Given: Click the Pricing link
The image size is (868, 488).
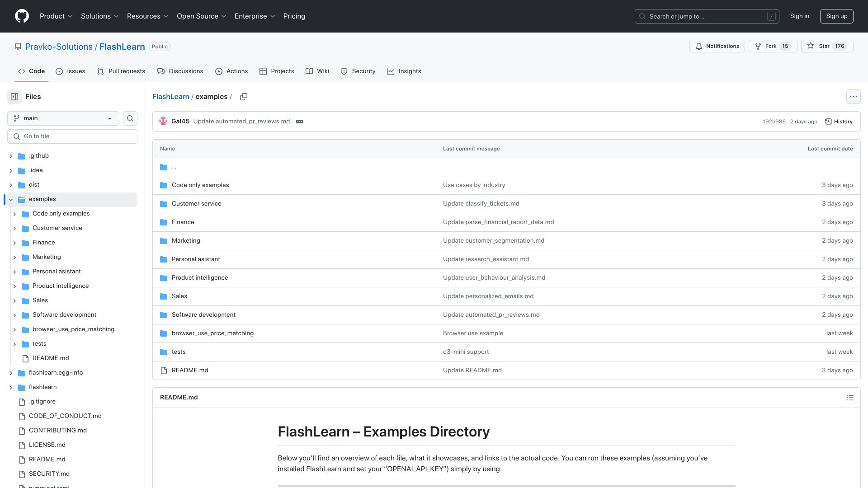Looking at the screenshot, I should click(294, 16).
